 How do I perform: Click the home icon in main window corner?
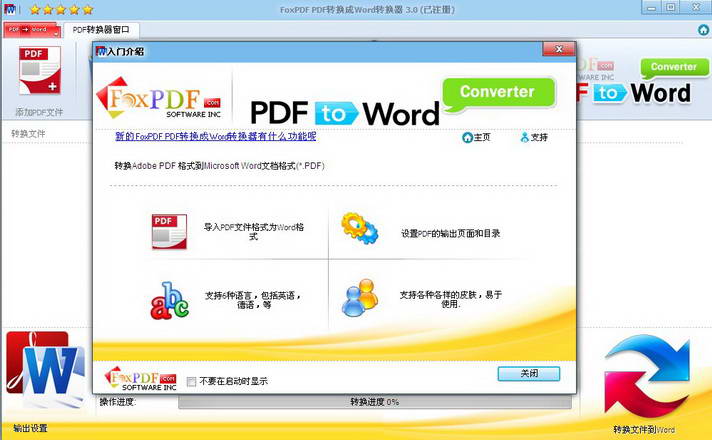click(703, 30)
